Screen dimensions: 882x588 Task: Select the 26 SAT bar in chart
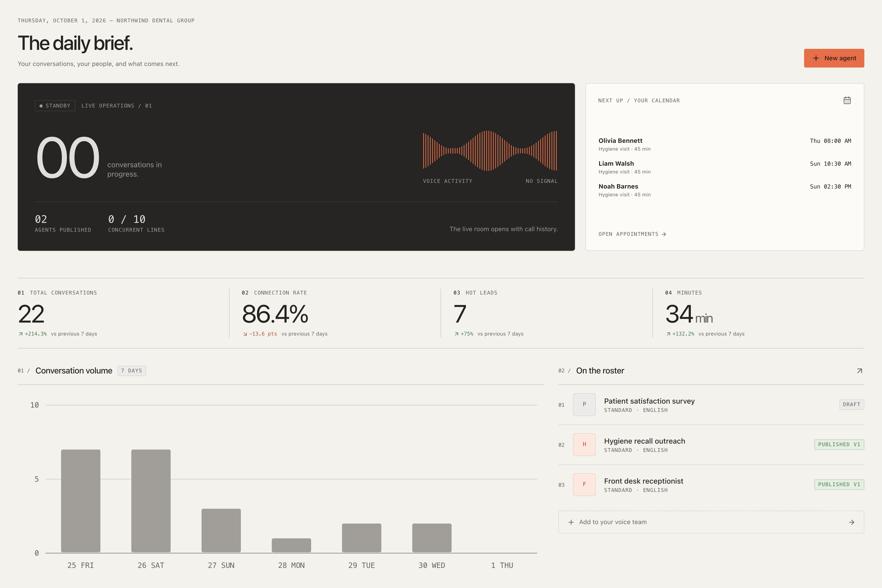[x=151, y=501]
